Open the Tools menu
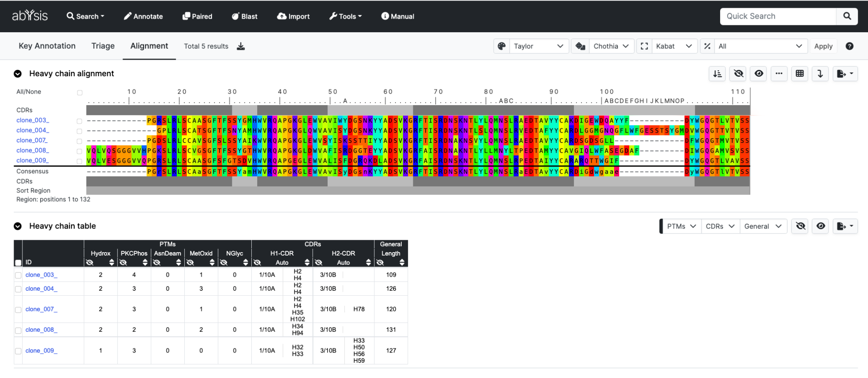 [345, 16]
